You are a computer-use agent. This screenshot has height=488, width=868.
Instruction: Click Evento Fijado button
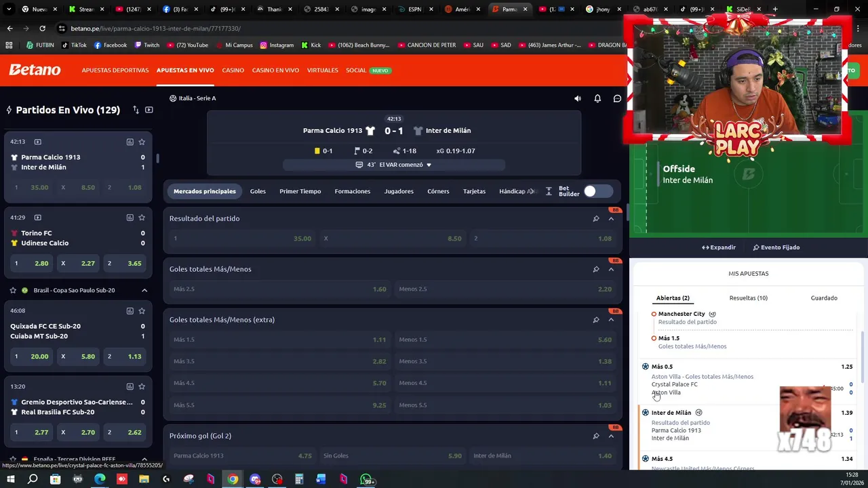point(776,247)
